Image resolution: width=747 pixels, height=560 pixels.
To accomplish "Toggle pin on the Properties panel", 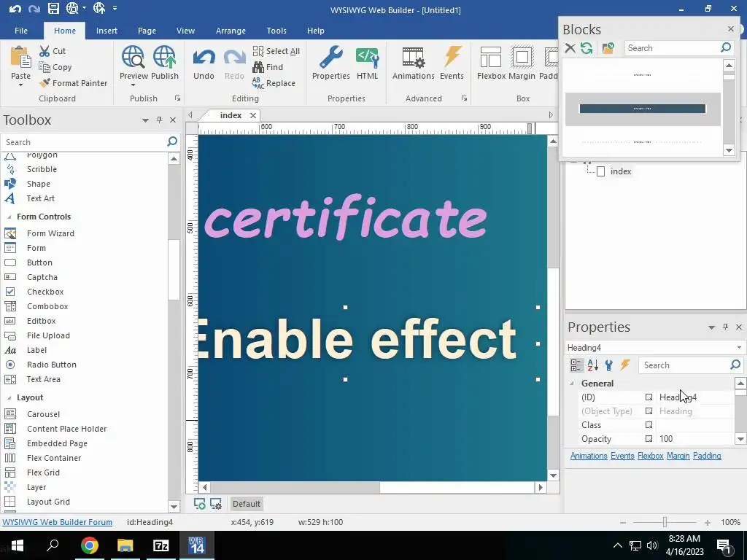I will tap(725, 327).
